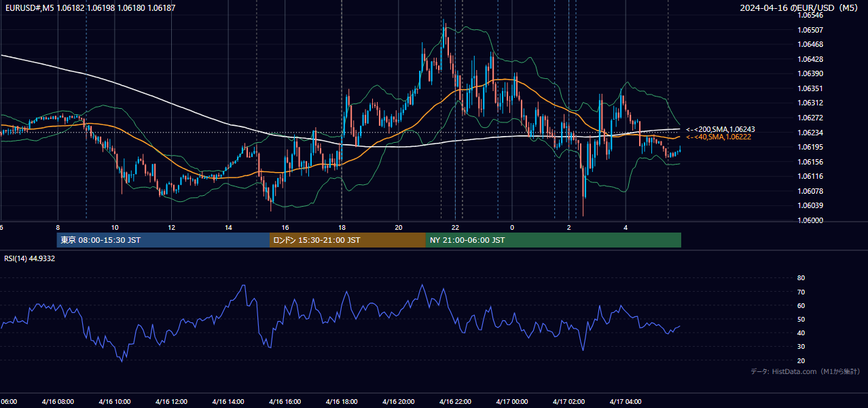This screenshot has height=408, width=868.
Task: Click price axis label 1.06039
Action: pos(811,206)
